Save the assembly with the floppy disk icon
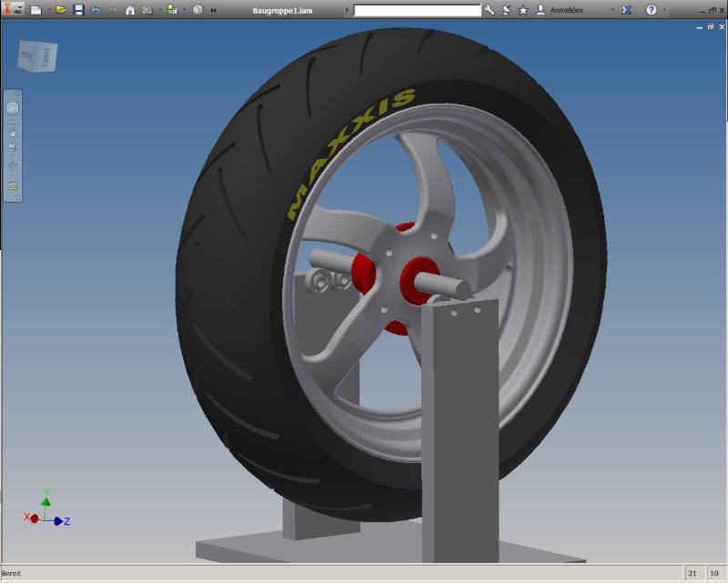 tap(78, 10)
